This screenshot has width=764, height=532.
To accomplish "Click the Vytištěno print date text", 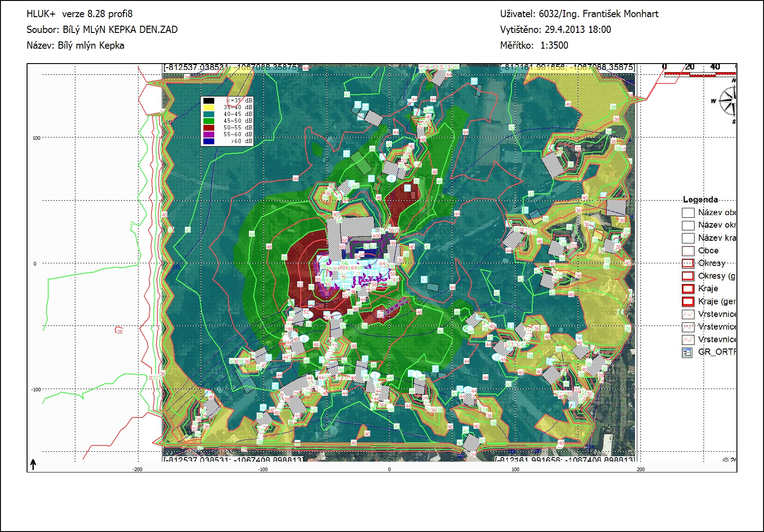I will click(555, 30).
